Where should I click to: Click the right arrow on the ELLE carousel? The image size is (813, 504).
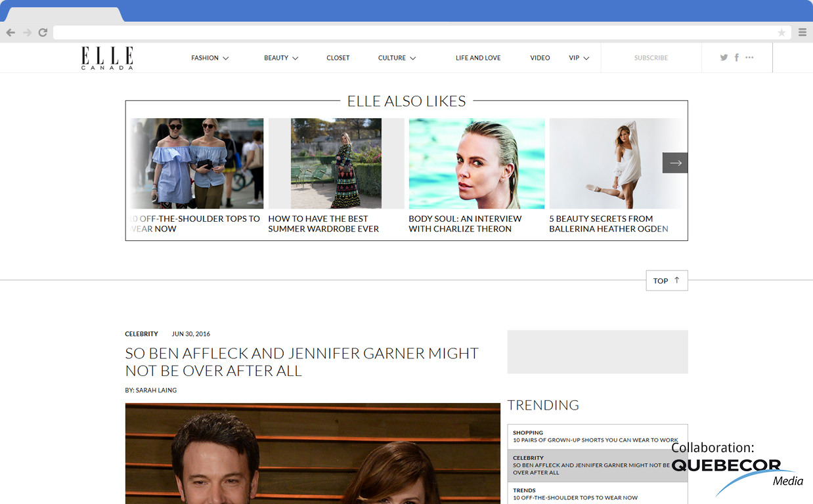click(675, 162)
